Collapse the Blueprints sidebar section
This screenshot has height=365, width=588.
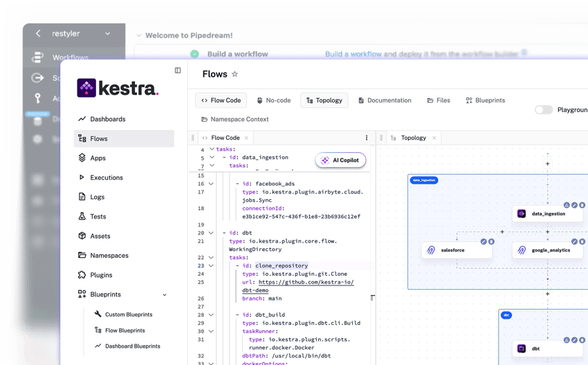tap(165, 294)
